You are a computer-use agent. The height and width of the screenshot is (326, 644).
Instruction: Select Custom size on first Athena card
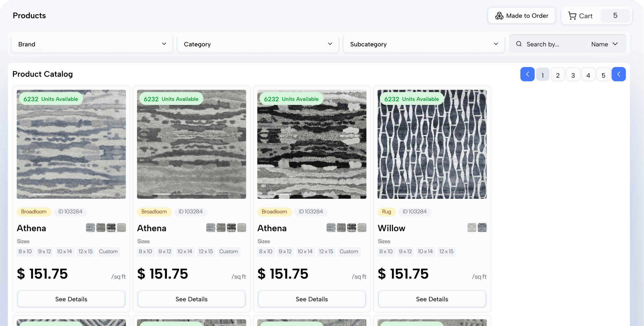(108, 251)
